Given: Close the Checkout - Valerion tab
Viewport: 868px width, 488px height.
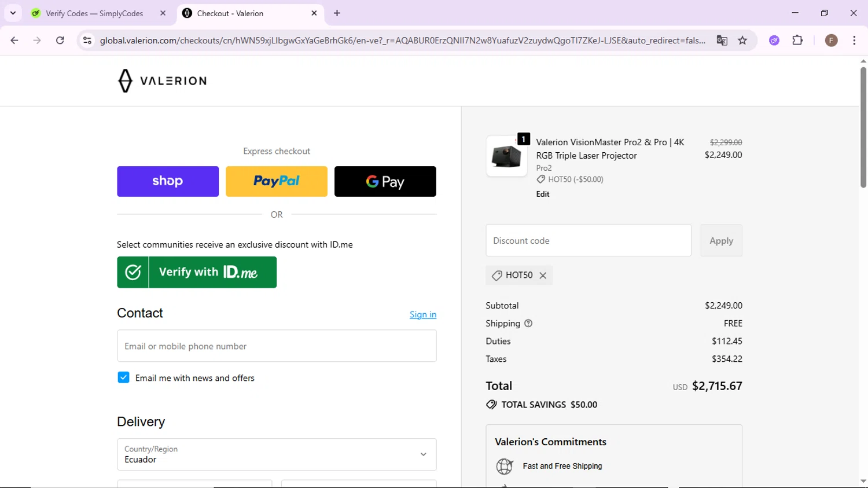Looking at the screenshot, I should (314, 13).
